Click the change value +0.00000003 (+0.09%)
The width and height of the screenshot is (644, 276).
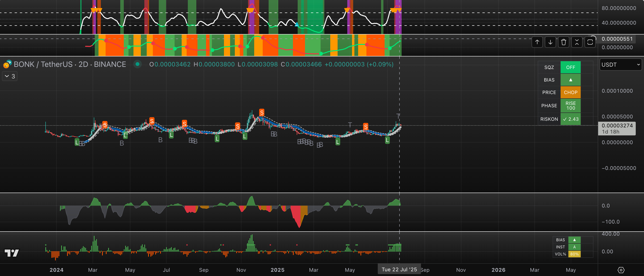point(359,64)
